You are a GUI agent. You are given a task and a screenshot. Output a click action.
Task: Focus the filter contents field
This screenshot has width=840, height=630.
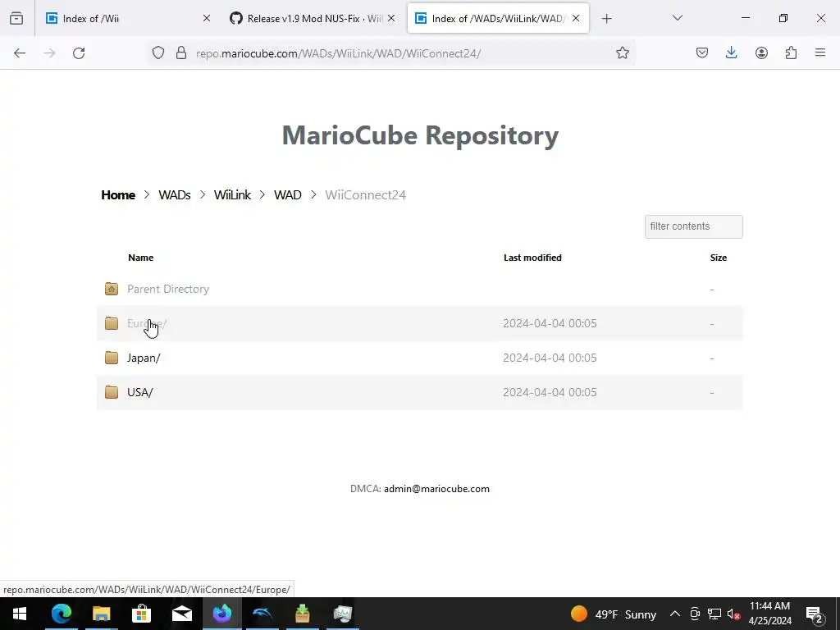click(694, 226)
